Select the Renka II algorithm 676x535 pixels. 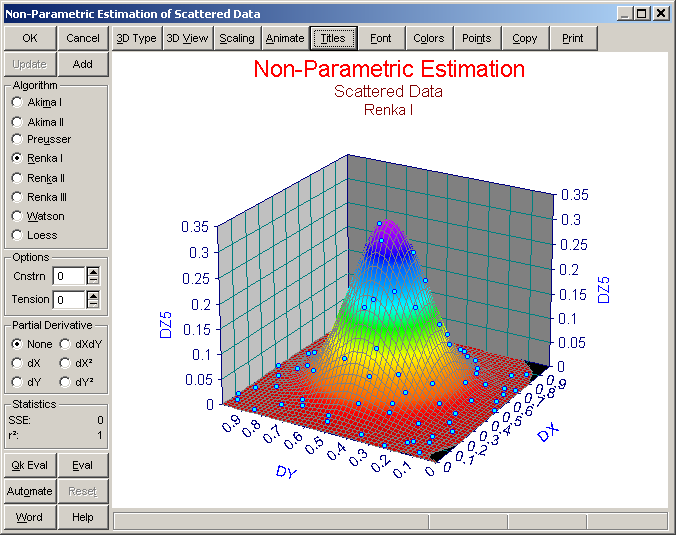[x=38, y=178]
